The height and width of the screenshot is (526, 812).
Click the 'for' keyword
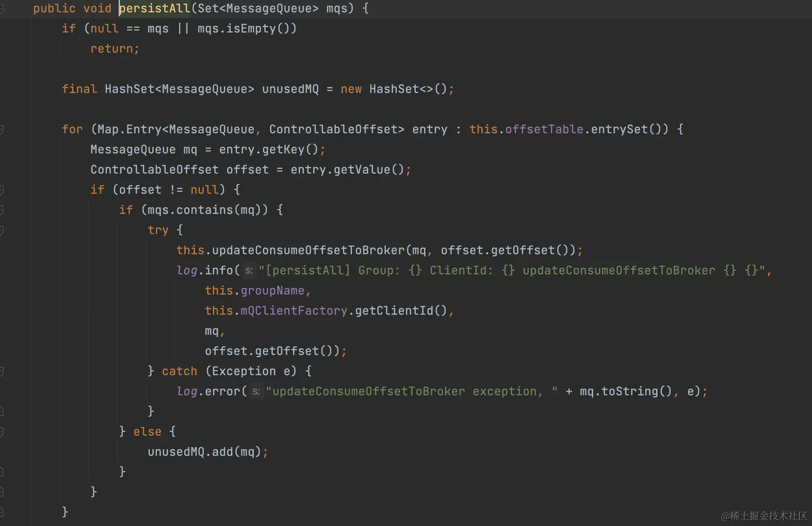72,129
